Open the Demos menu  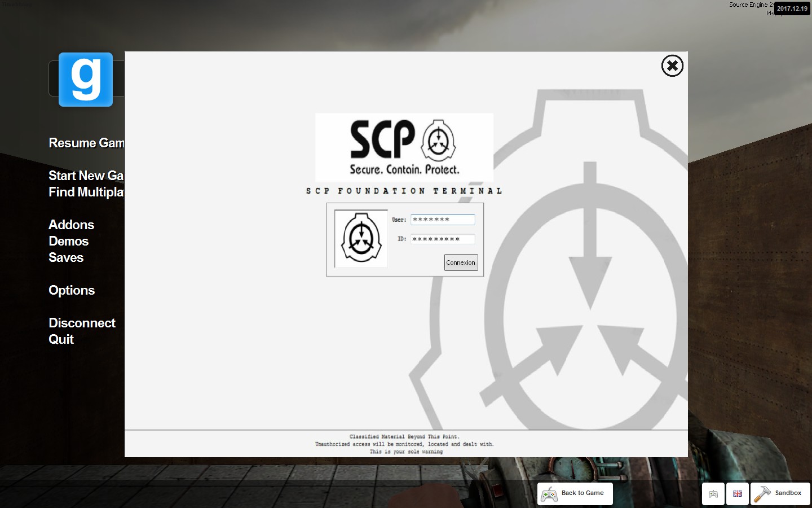68,241
